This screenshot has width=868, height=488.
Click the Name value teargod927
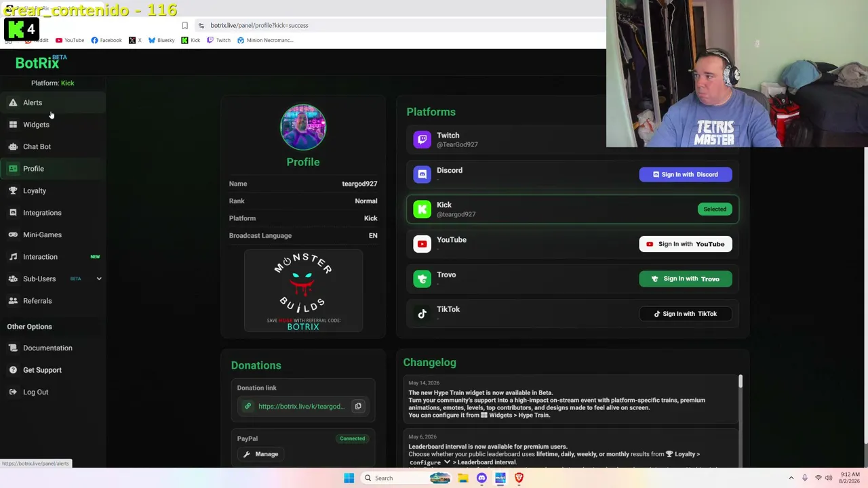[359, 184]
